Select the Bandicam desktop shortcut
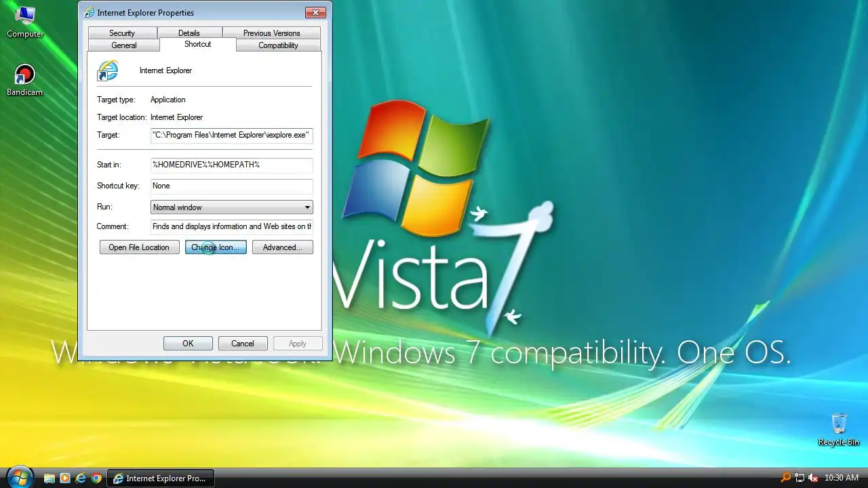The height and width of the screenshot is (488, 868). tap(25, 80)
